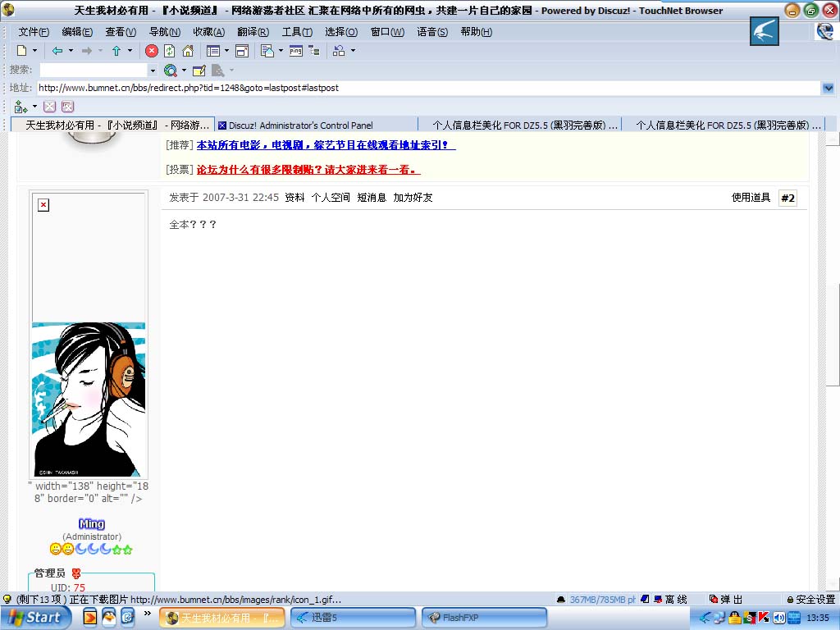Open the up arrow dropdown

[x=130, y=51]
